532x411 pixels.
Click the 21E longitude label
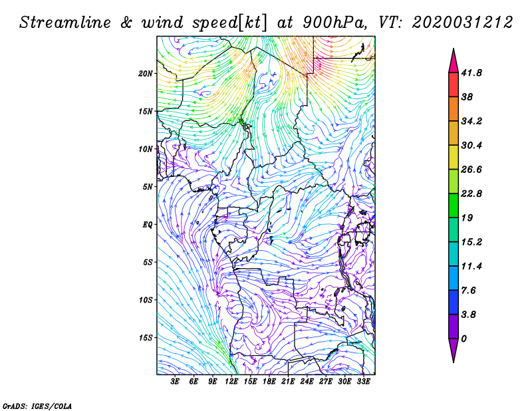click(x=288, y=382)
